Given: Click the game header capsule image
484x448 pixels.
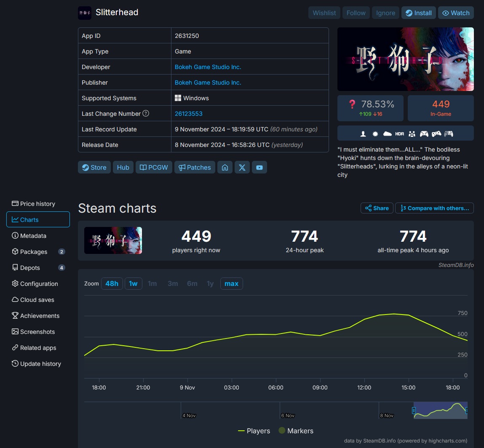Looking at the screenshot, I should 406,59.
